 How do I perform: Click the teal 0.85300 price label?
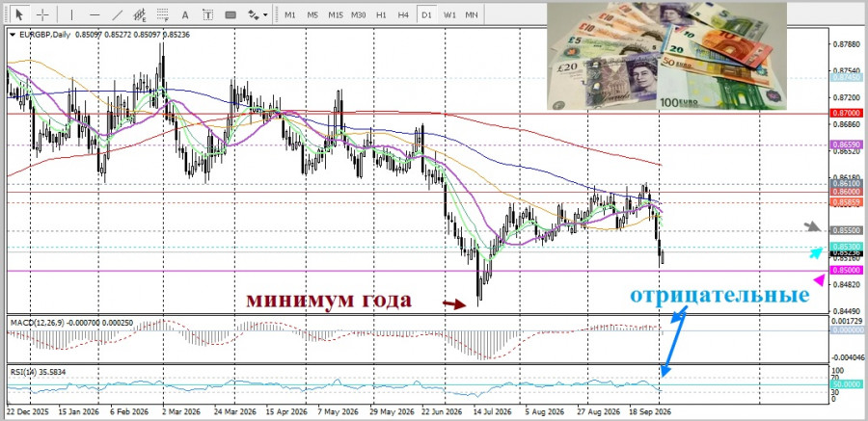click(x=847, y=247)
